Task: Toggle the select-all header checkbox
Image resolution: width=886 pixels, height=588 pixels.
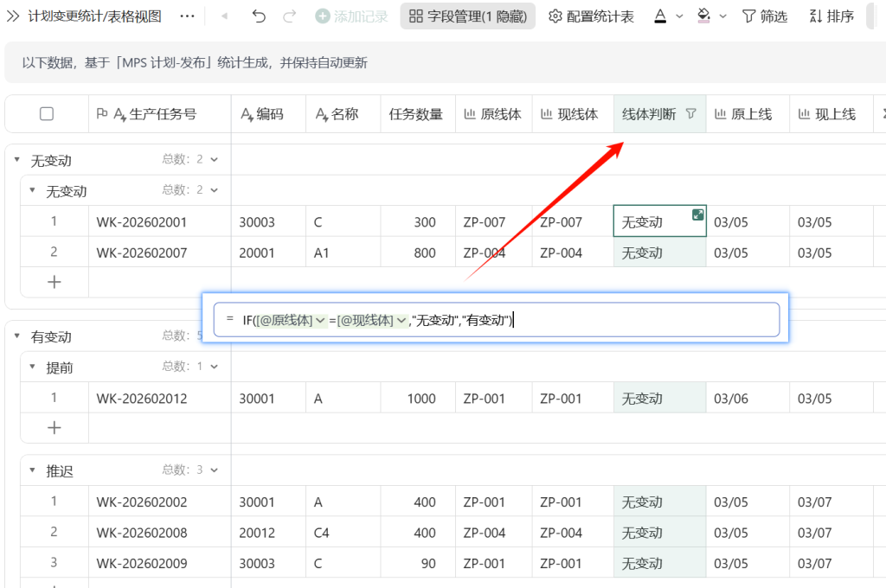Action: click(x=47, y=114)
